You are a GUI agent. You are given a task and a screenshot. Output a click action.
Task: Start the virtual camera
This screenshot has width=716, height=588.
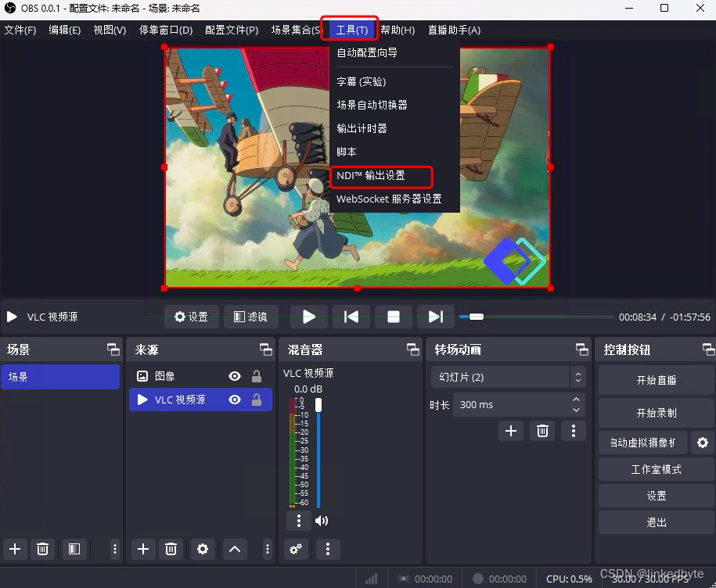point(643,443)
